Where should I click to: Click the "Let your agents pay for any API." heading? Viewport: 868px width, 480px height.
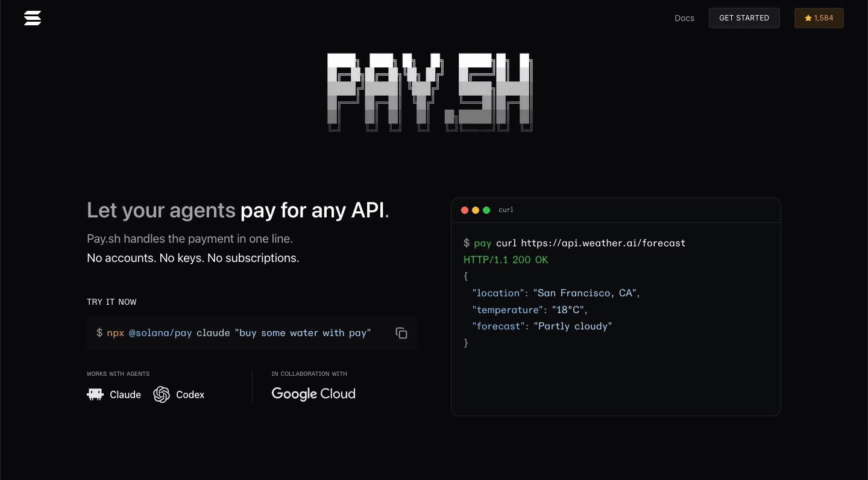click(x=238, y=210)
